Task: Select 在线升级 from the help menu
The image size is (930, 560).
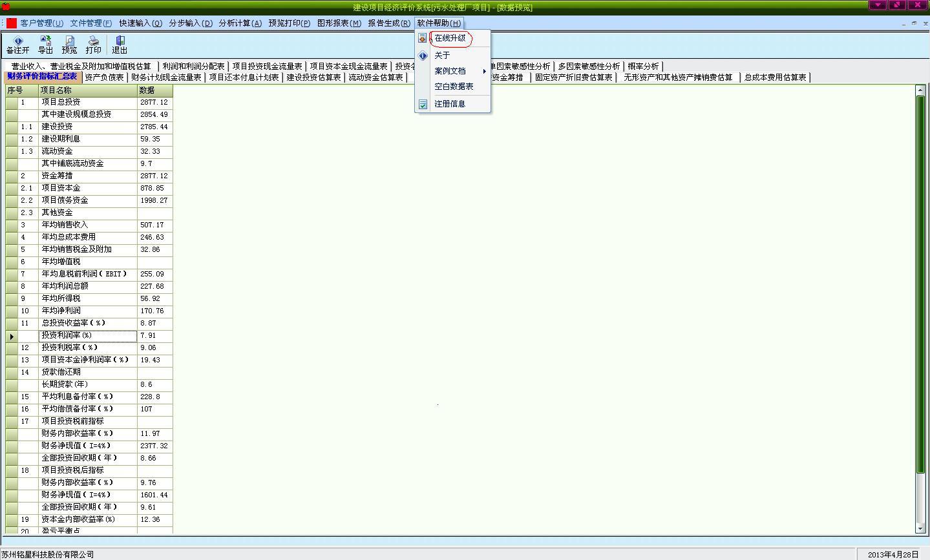Action: pos(450,38)
